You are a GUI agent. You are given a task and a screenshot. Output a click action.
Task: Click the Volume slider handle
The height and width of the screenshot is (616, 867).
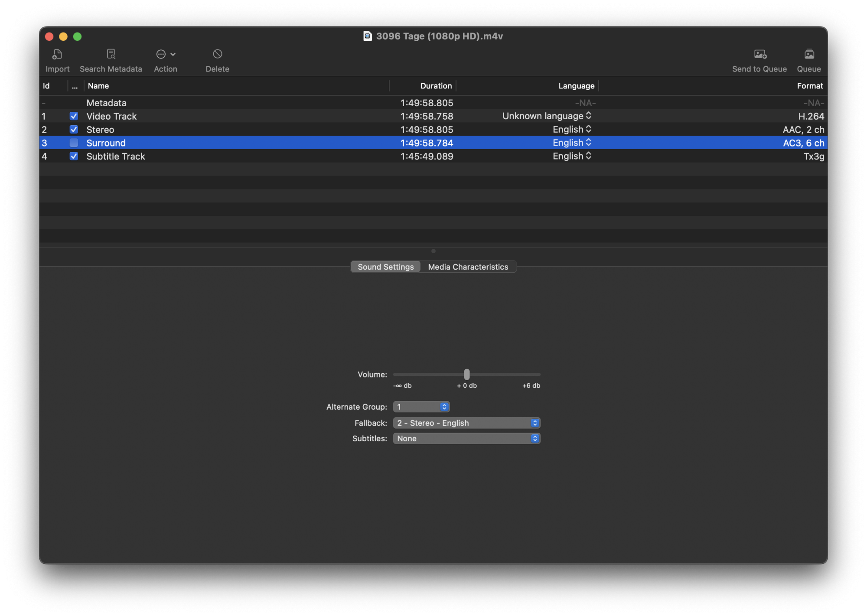[x=466, y=374]
